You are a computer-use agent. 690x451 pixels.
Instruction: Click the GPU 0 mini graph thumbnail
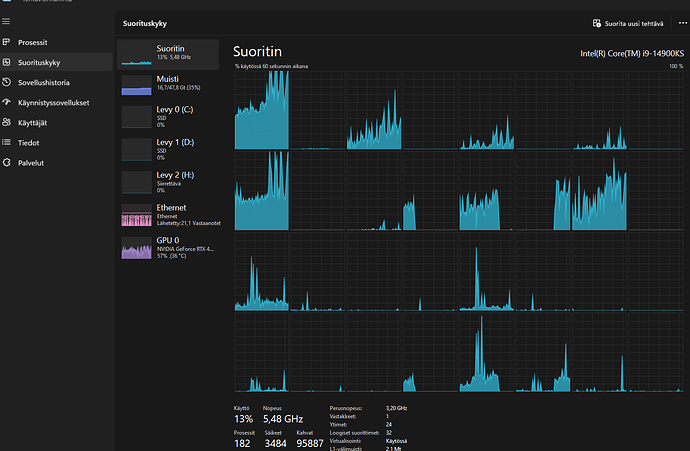point(135,248)
